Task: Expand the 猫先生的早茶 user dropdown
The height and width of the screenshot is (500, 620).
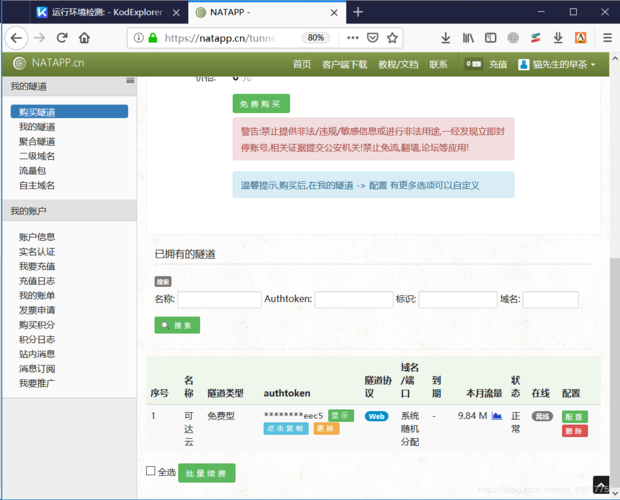Action: [x=557, y=64]
